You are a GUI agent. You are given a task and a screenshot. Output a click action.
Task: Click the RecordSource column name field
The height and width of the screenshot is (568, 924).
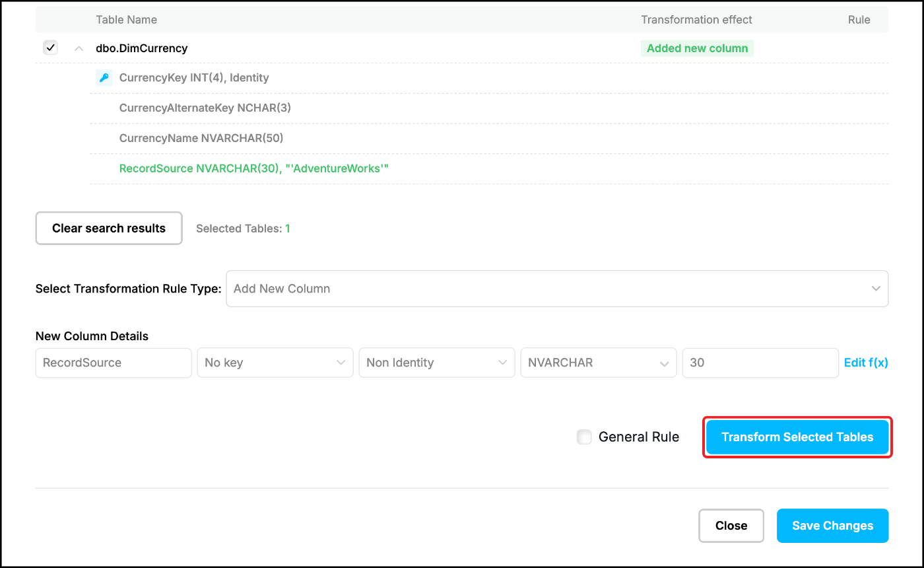[114, 363]
